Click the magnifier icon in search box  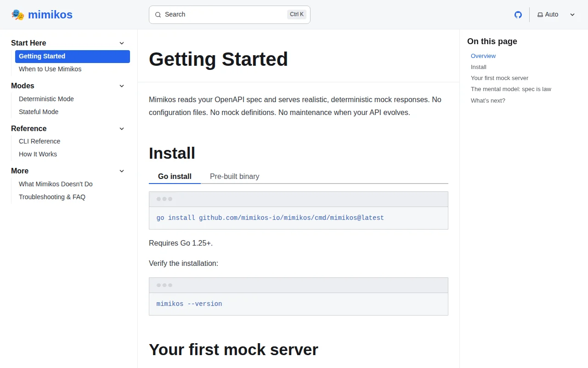[158, 15]
